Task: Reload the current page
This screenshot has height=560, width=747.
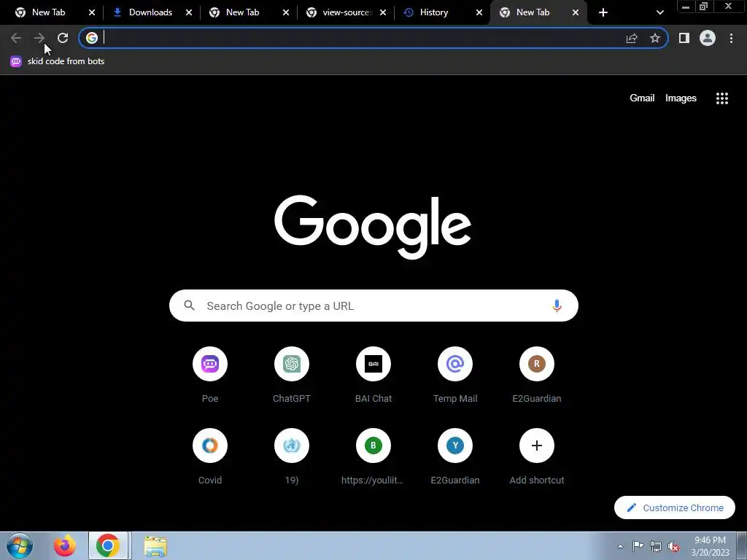Action: tap(63, 38)
